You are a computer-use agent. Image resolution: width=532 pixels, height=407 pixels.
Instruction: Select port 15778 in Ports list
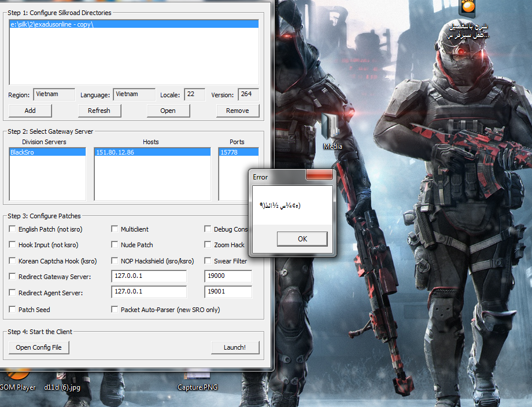click(239, 152)
